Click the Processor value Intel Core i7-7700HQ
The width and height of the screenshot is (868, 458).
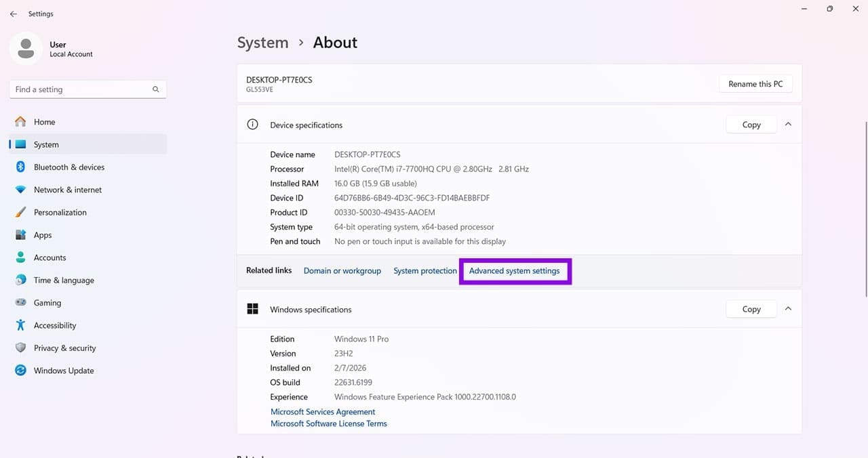point(431,169)
